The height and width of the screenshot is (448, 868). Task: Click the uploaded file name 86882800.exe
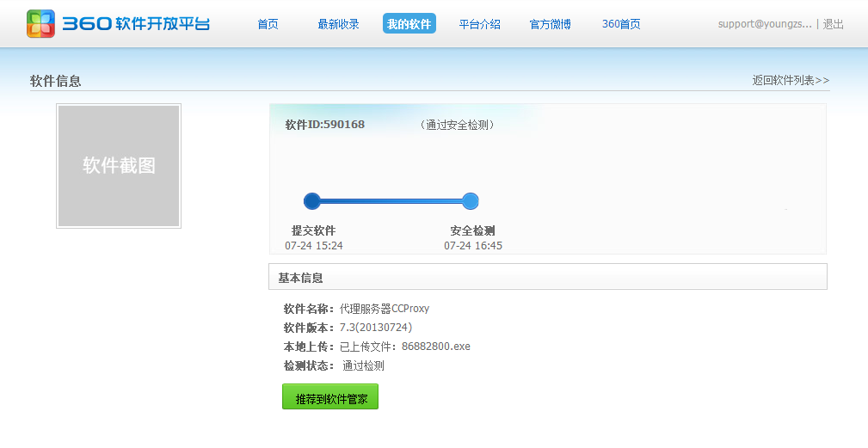point(436,347)
